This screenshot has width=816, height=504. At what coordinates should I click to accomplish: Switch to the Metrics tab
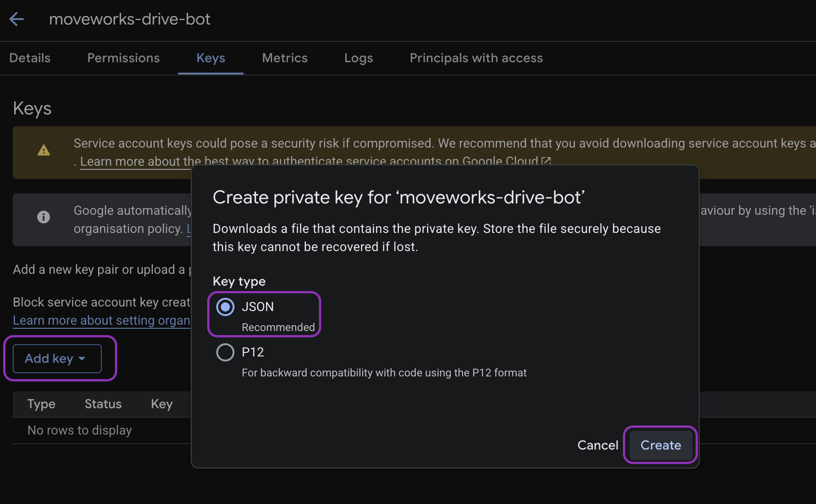(285, 58)
